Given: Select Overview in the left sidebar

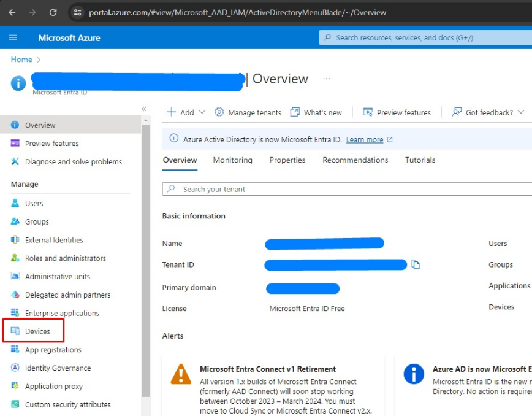Looking at the screenshot, I should [70, 125].
